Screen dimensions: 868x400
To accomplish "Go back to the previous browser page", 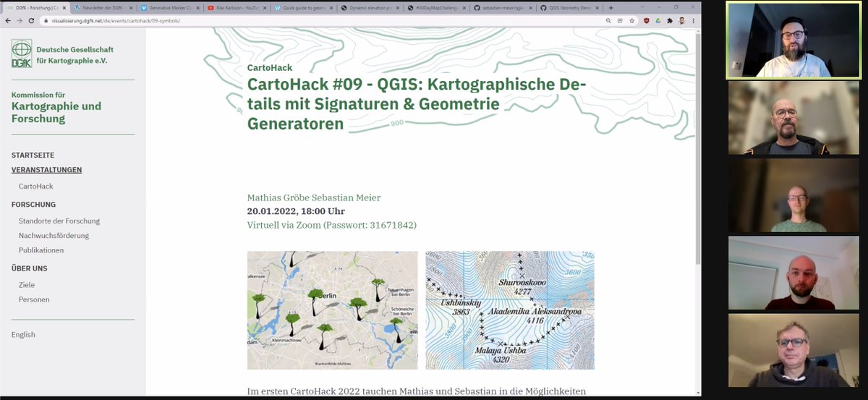I will coord(7,21).
